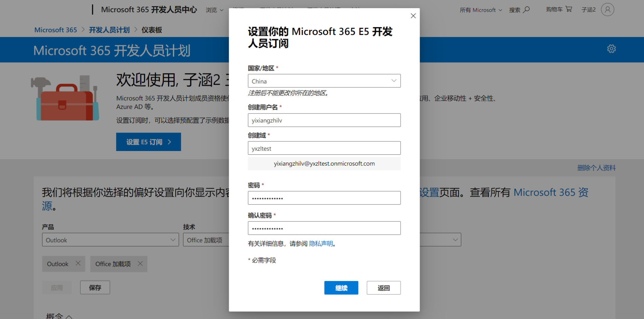Focus the 密码 password field

pyautogui.click(x=324, y=198)
